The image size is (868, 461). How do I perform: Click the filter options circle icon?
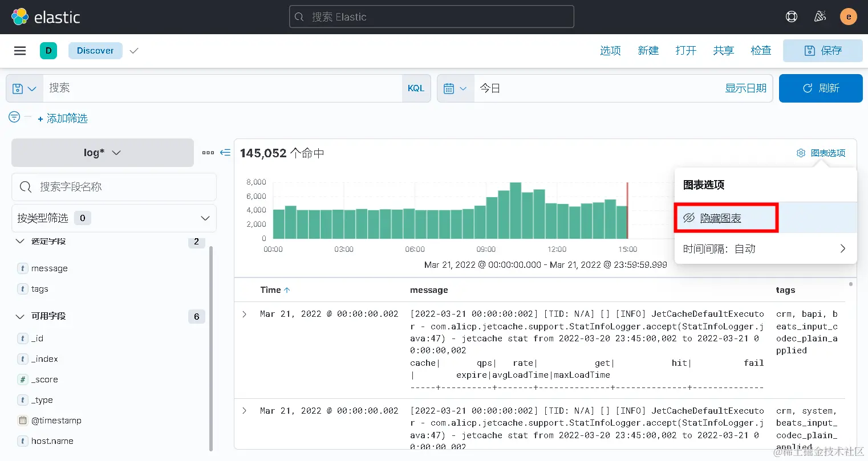tap(14, 117)
